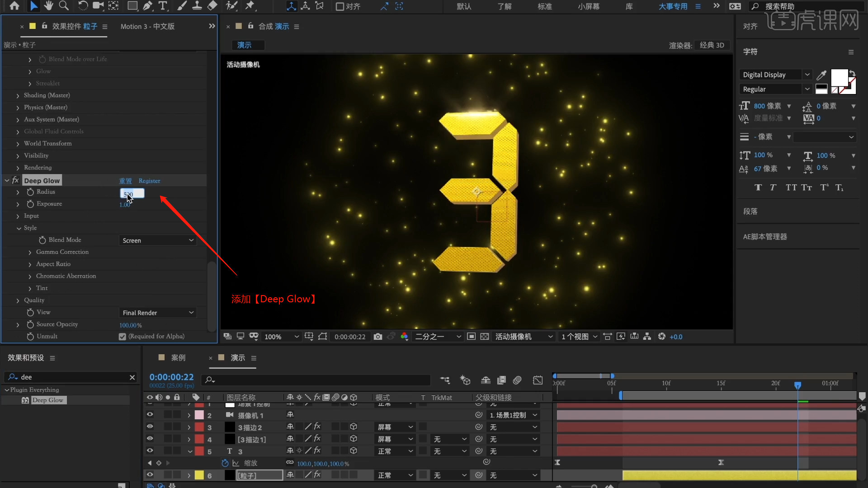
Task: Open the 100% magnification dropdown
Action: point(281,337)
